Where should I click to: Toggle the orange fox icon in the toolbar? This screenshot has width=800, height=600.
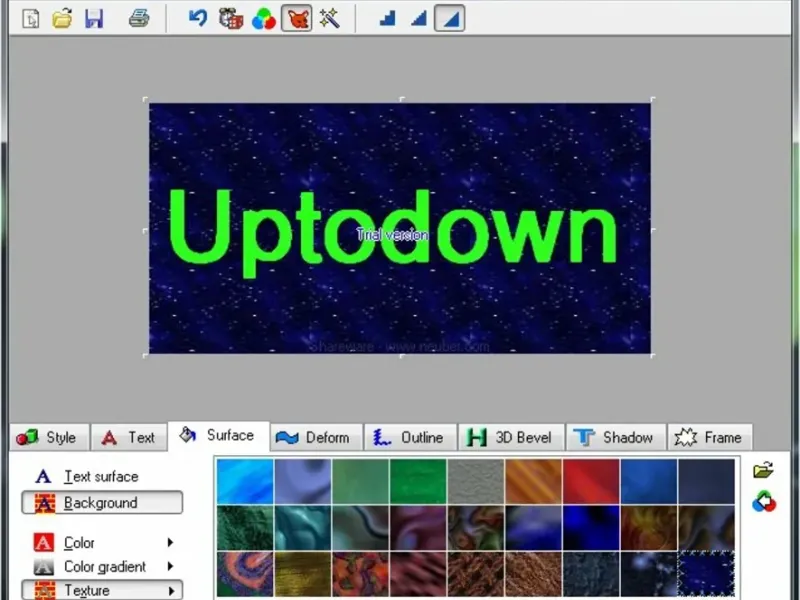296,19
